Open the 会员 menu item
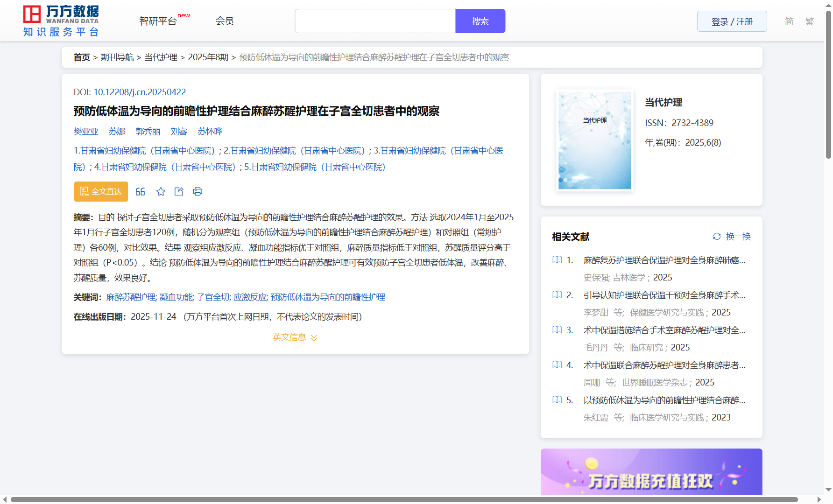The image size is (833, 504). coord(225,21)
